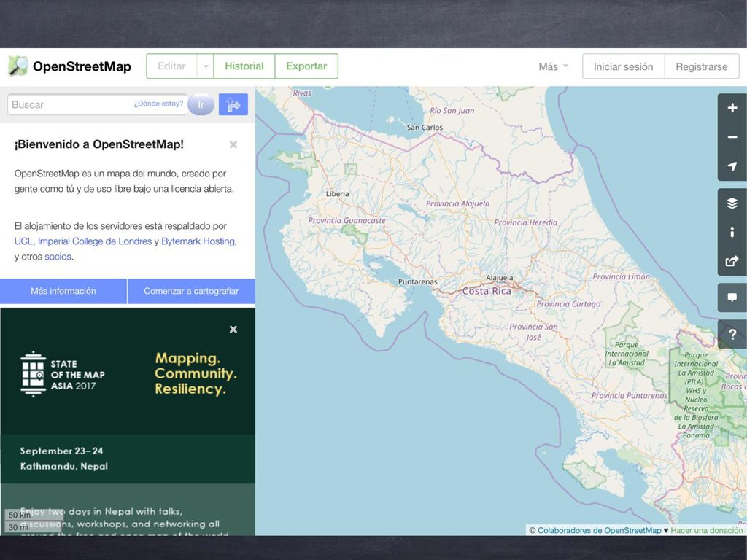Open the Colaboradores de OpenStreetMap link
747x560 pixels.
600,531
